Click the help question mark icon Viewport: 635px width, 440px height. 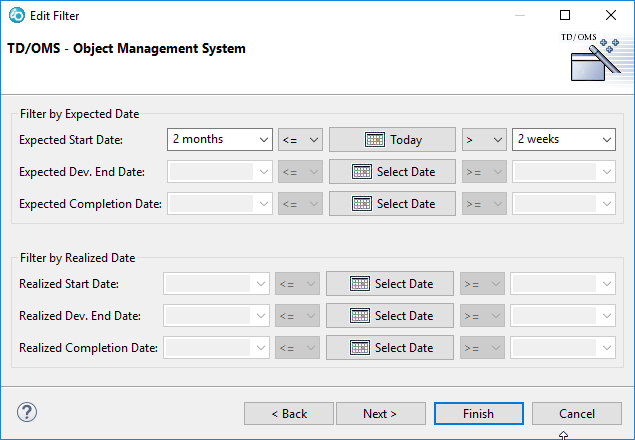27,412
